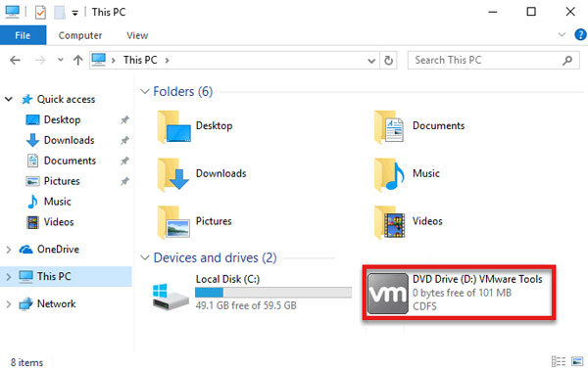This screenshot has height=370, width=588.
Task: Click This PC in the navigation pane
Action: [x=54, y=276]
